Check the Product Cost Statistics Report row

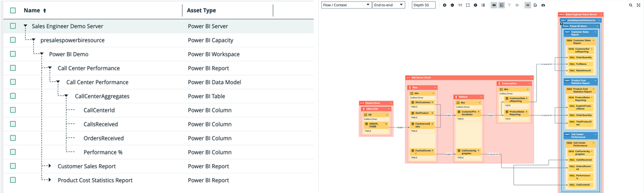13,180
